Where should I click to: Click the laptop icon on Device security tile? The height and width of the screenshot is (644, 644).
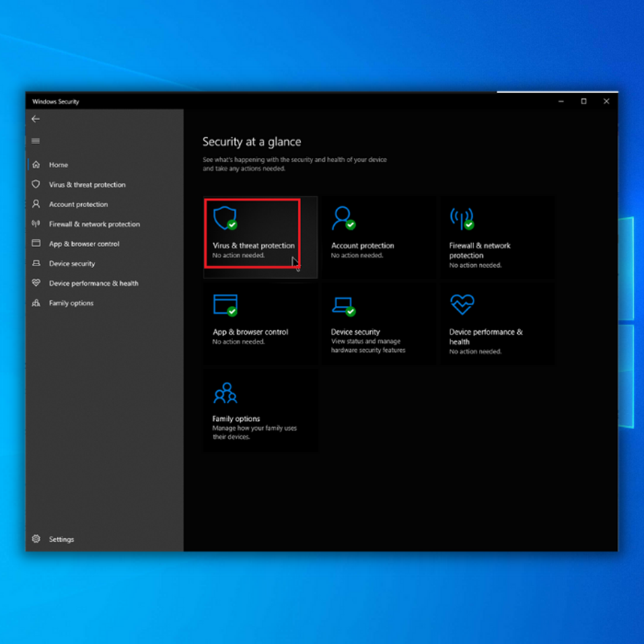point(343,306)
